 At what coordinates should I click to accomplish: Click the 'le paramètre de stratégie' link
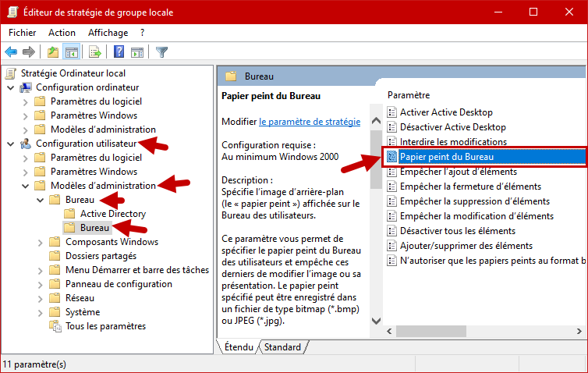[310, 122]
